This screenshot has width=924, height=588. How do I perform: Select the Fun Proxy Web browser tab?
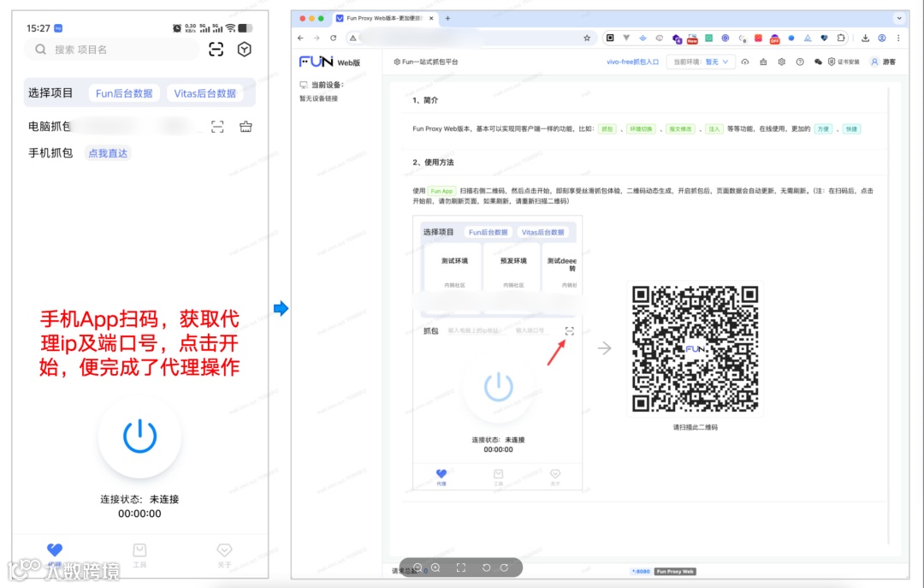[x=385, y=18]
